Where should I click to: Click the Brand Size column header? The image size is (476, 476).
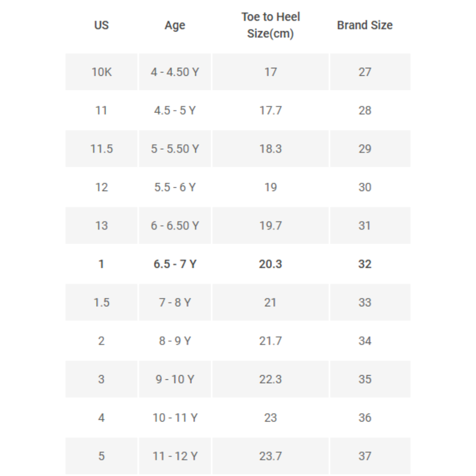point(365,25)
